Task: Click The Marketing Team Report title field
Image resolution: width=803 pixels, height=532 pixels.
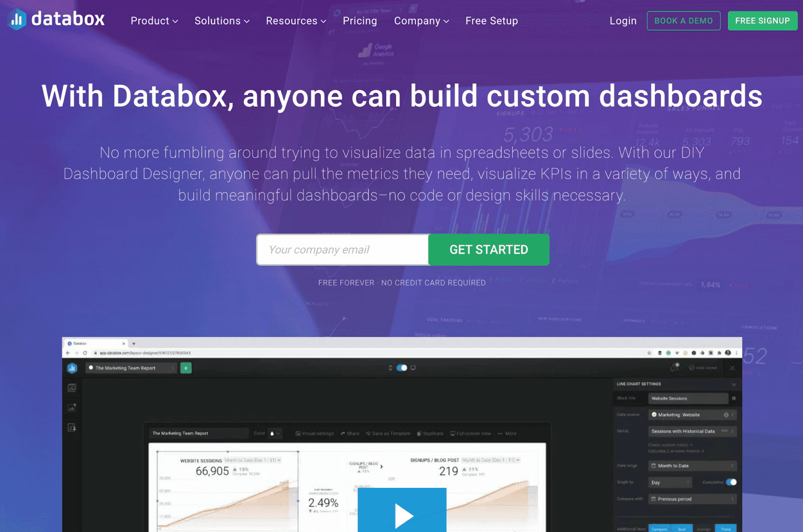Action: pos(198,433)
